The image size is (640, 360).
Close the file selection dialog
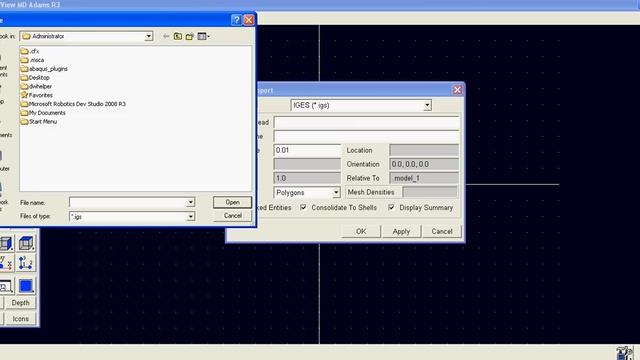pos(249,20)
